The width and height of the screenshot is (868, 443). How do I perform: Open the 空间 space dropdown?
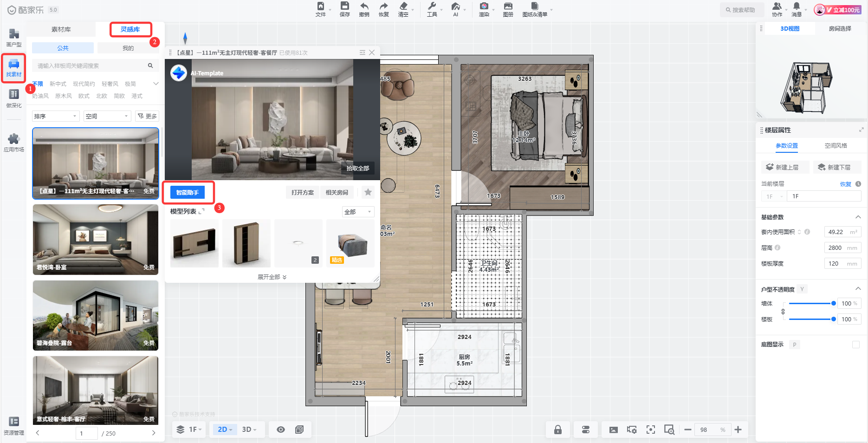click(x=107, y=116)
